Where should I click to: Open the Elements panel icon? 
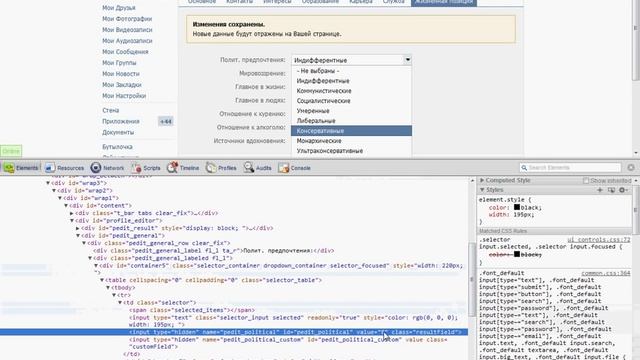click(x=9, y=168)
